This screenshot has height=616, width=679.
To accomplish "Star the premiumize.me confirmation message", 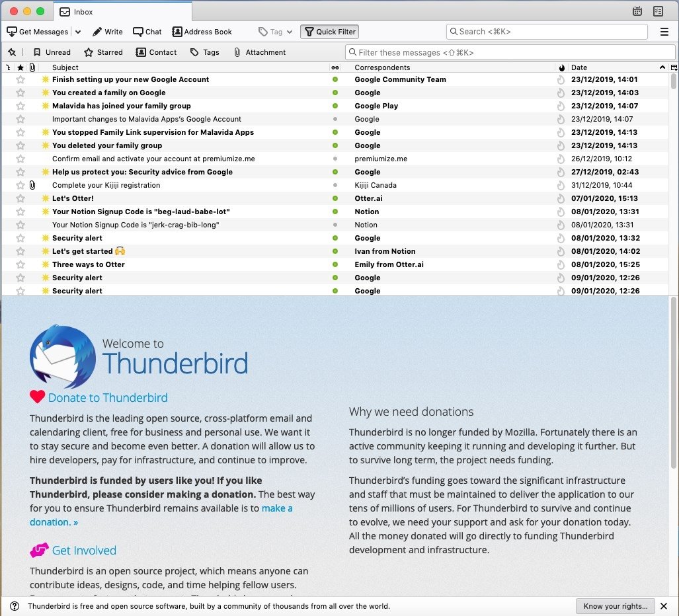I will (x=20, y=159).
